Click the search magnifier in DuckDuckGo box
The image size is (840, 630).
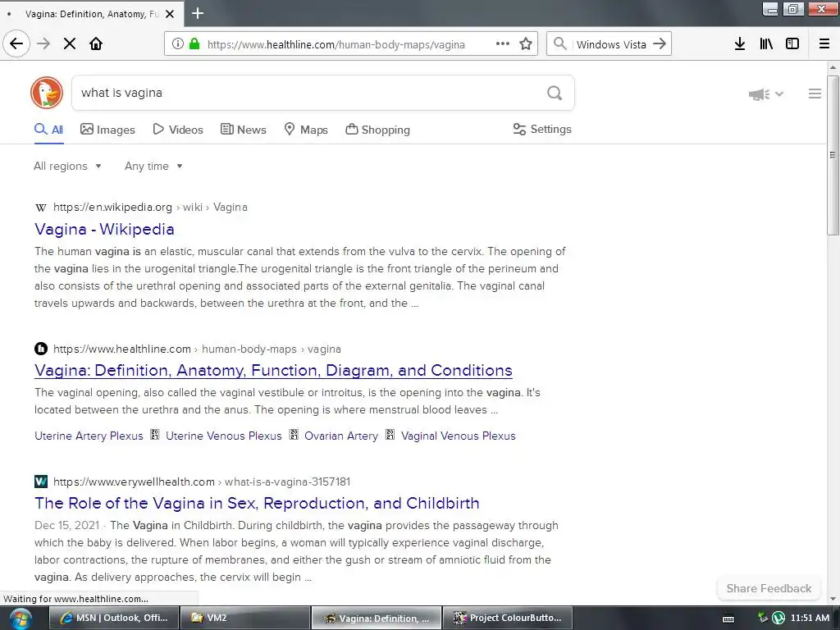[555, 94]
